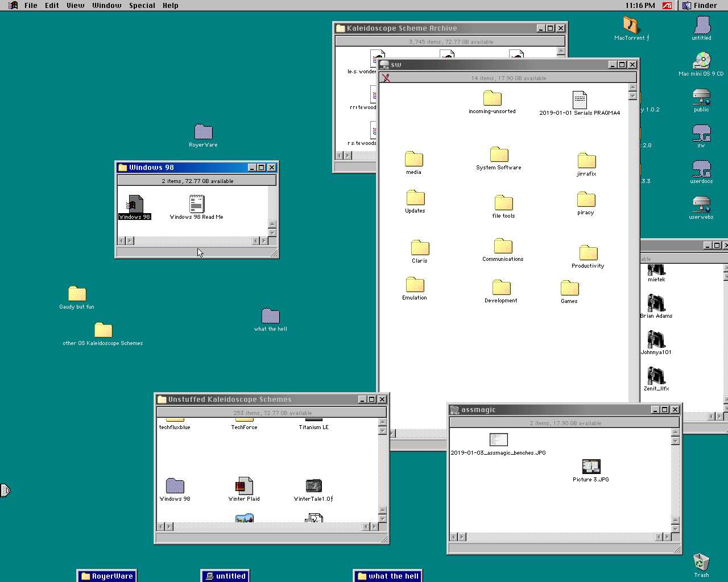The height and width of the screenshot is (582, 728).
Task: Open the Finder application menu
Action: (x=700, y=5)
